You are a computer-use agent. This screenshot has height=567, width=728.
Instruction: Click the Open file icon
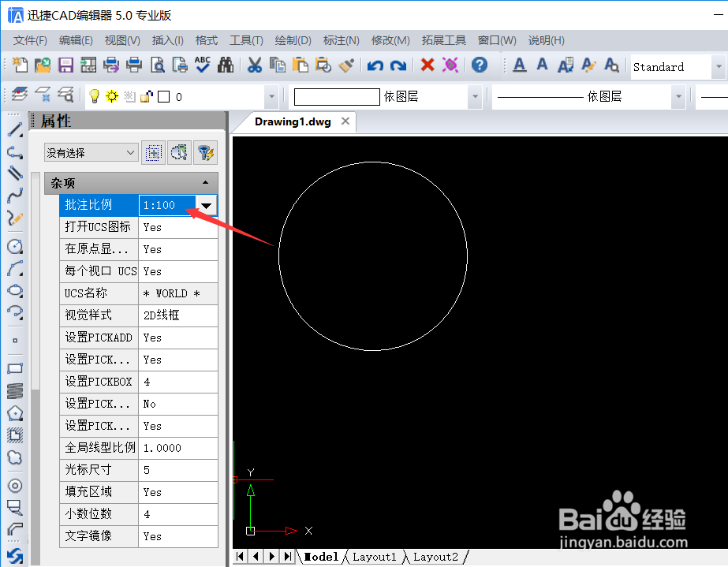coord(43,65)
